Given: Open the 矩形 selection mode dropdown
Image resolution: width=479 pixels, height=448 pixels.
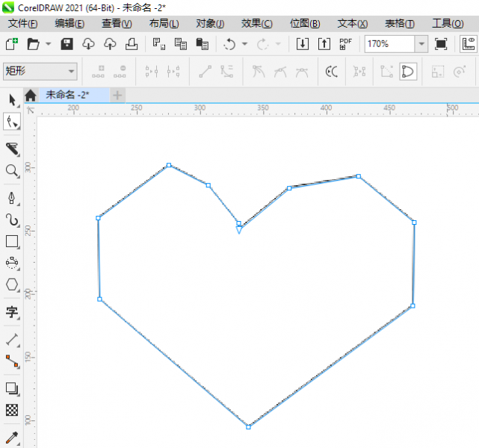Looking at the screenshot, I should (x=40, y=72).
